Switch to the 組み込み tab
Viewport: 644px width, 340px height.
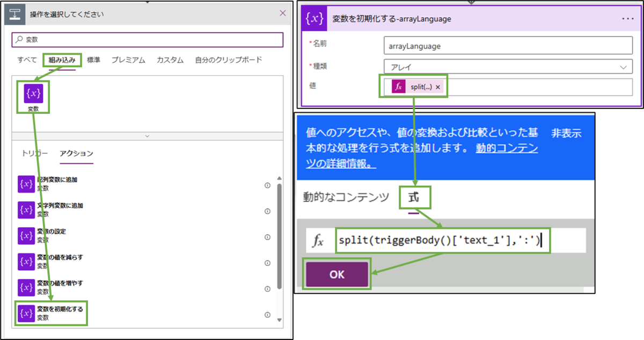pos(62,60)
